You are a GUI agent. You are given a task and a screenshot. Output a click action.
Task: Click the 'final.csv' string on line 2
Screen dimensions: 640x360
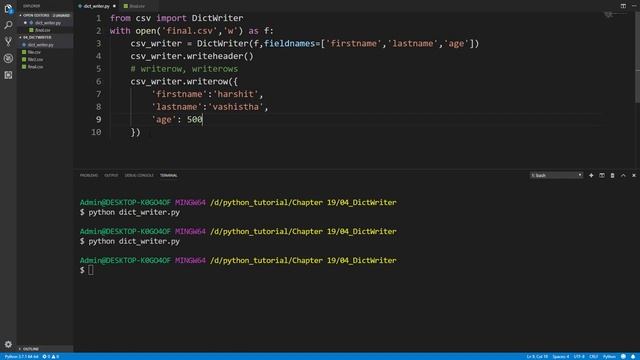[x=190, y=31]
